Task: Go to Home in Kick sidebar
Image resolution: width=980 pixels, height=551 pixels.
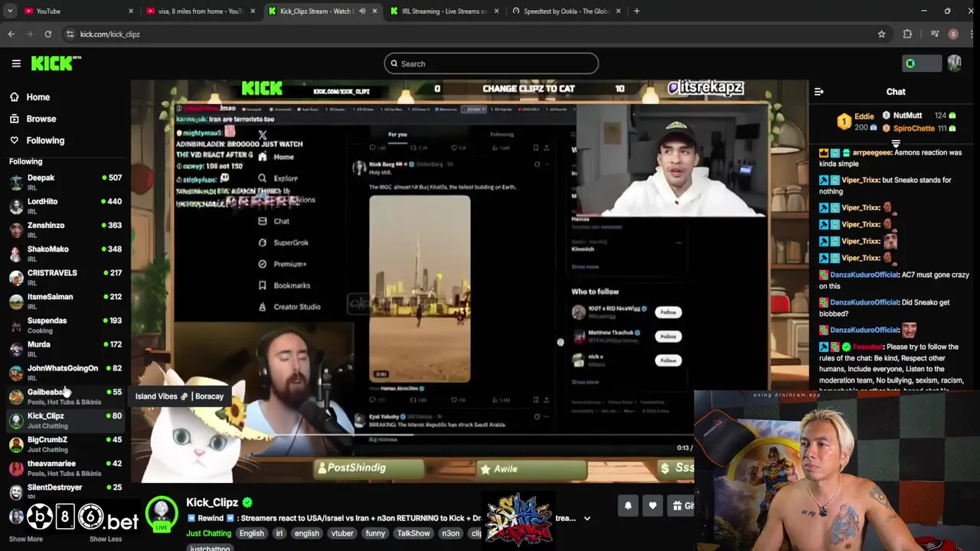Action: coord(38,97)
